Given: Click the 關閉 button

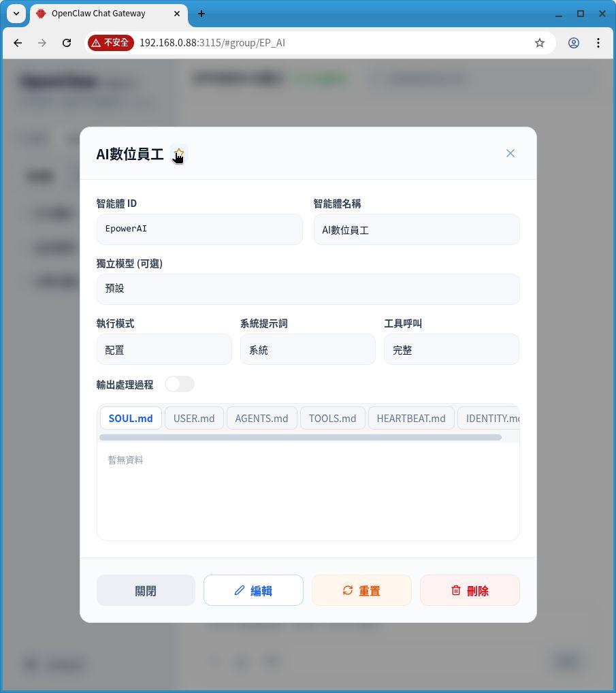Looking at the screenshot, I should tap(146, 590).
